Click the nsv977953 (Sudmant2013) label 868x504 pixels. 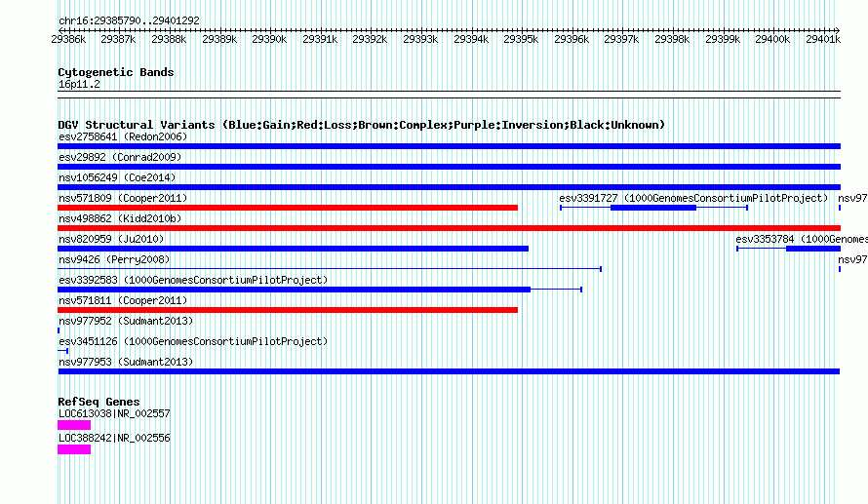pos(126,362)
